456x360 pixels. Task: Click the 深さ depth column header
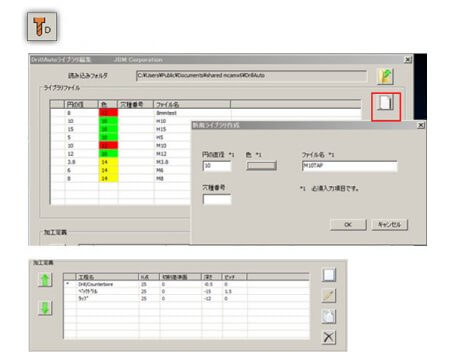(211, 277)
